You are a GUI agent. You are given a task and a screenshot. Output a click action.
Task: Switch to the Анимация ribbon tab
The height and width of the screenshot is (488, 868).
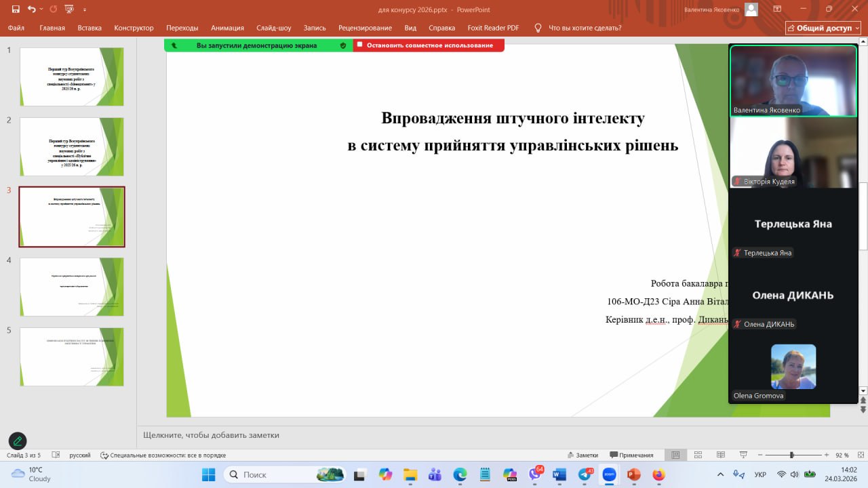click(227, 28)
